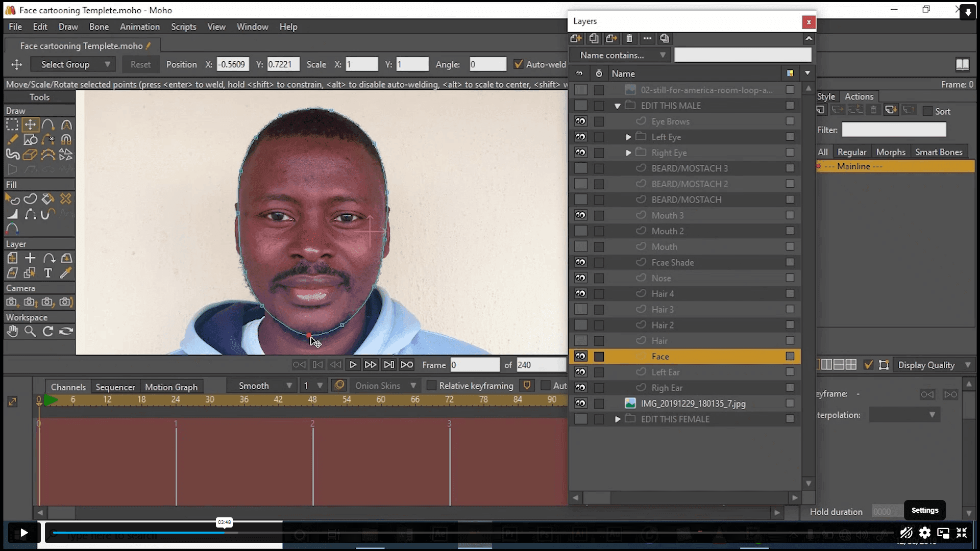Viewport: 980px width, 551px height.
Task: Create a new layer in the Layers panel
Action: (x=576, y=38)
